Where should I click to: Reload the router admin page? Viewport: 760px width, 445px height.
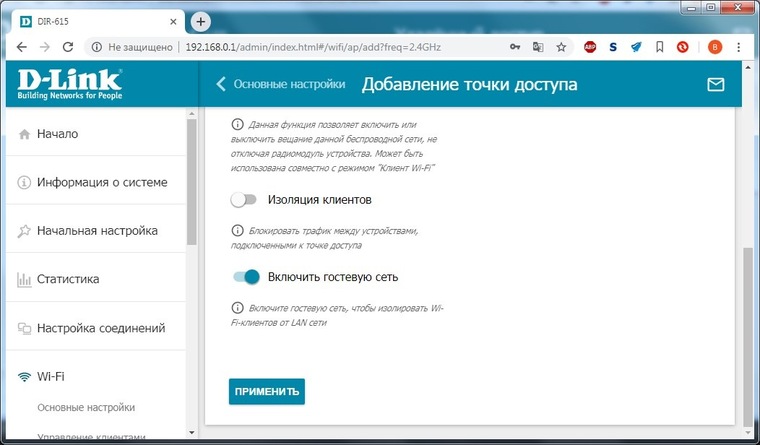(x=67, y=47)
